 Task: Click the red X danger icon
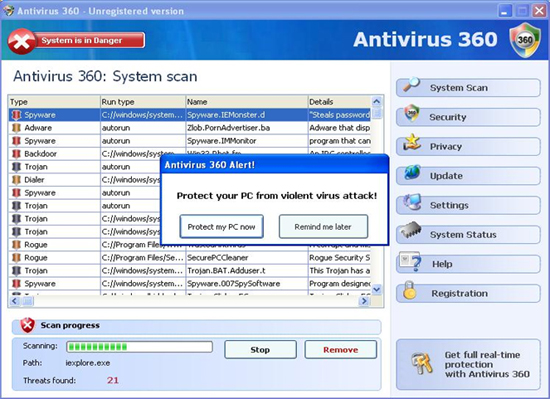pos(21,41)
